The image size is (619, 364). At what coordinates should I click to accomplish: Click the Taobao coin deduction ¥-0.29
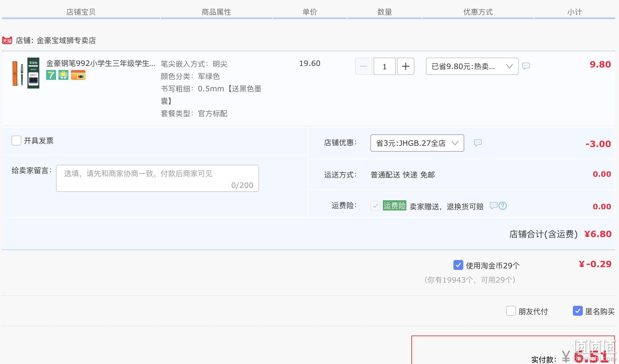[595, 264]
